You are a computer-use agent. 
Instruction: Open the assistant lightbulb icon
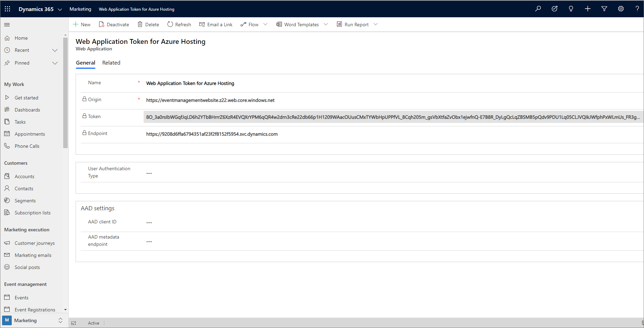571,9
